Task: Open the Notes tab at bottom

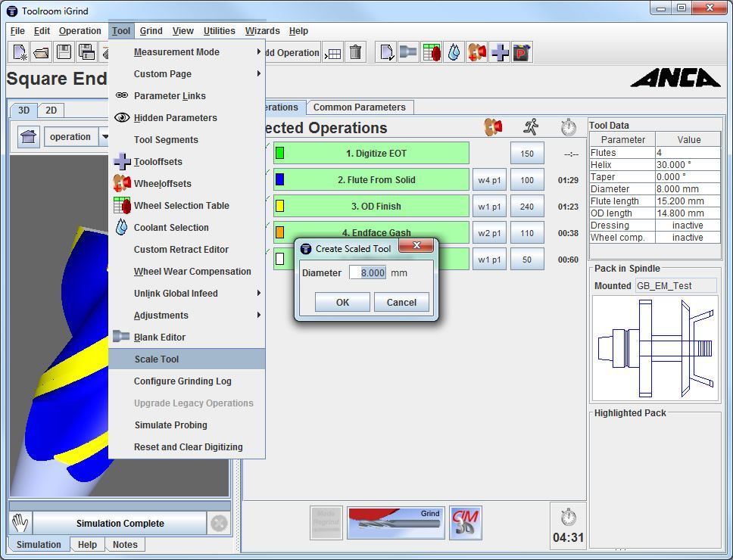Action: [x=125, y=545]
